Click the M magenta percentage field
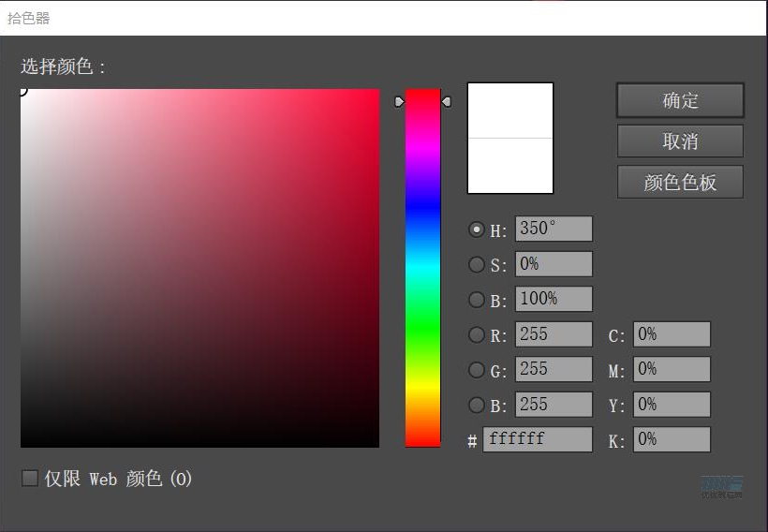 pyautogui.click(x=672, y=369)
